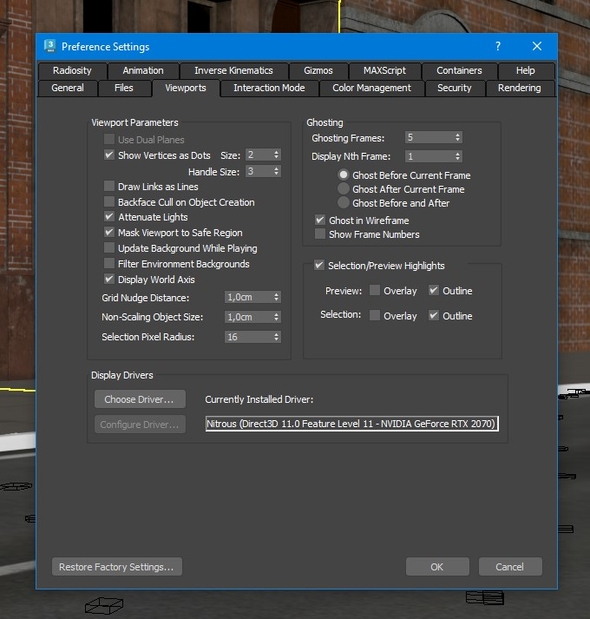The width and height of the screenshot is (590, 619).
Task: Uncheck Display World Axis
Action: click(x=109, y=279)
